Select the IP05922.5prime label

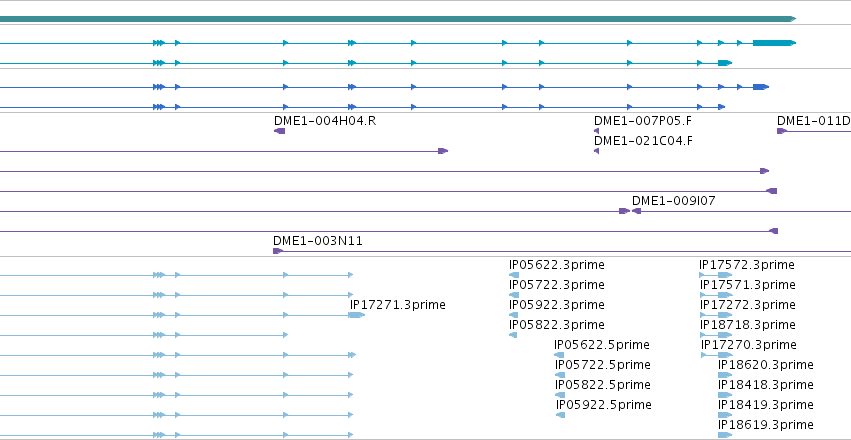coord(604,405)
